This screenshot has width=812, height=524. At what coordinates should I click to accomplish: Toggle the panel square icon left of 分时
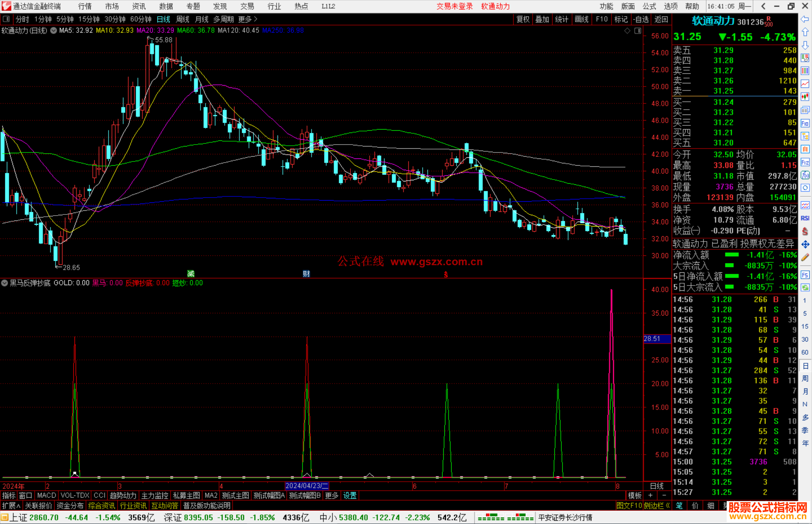(6, 19)
